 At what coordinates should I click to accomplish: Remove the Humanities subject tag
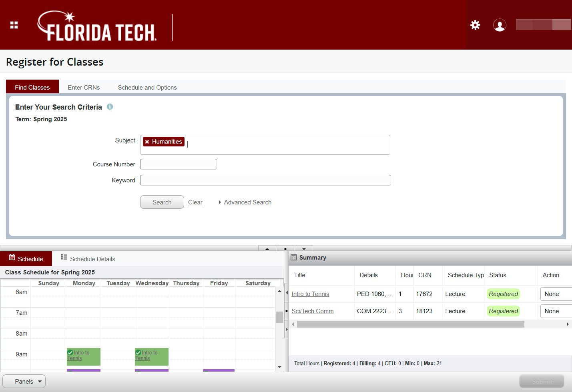click(147, 142)
